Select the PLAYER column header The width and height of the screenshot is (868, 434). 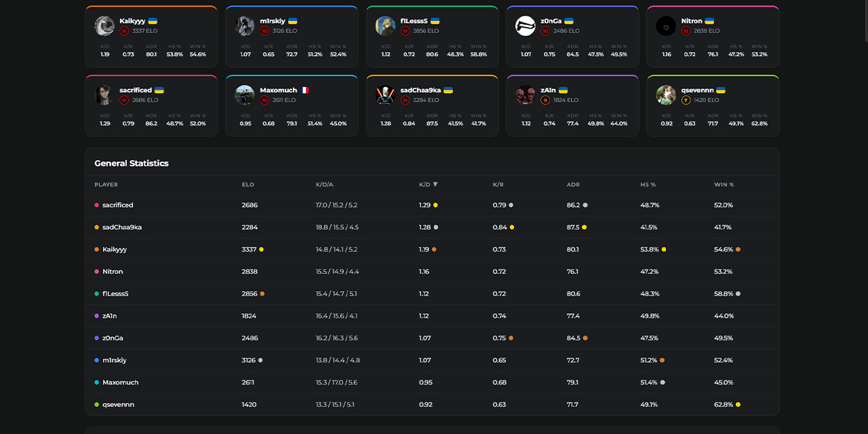click(106, 184)
